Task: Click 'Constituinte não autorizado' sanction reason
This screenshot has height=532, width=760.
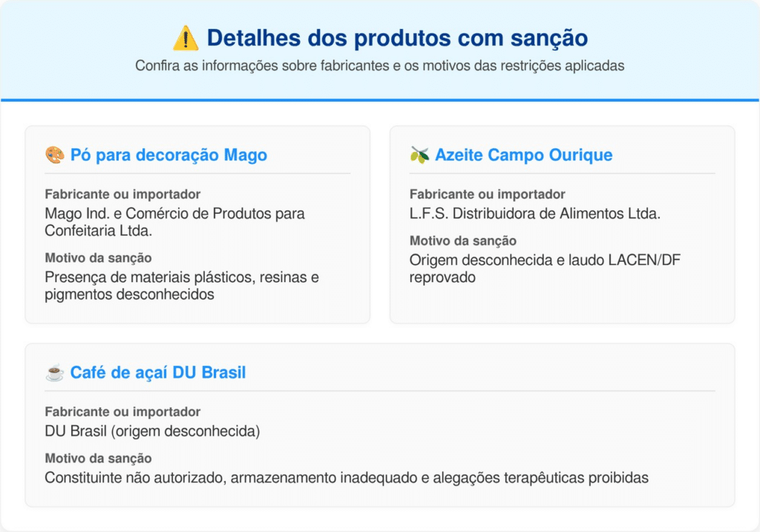Action: pyautogui.click(x=347, y=478)
